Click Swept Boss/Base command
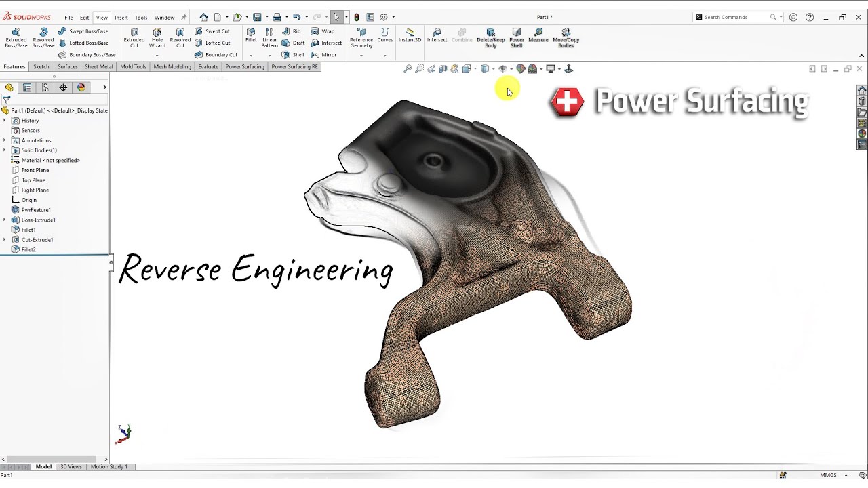Image resolution: width=868 pixels, height=488 pixels. 83,31
